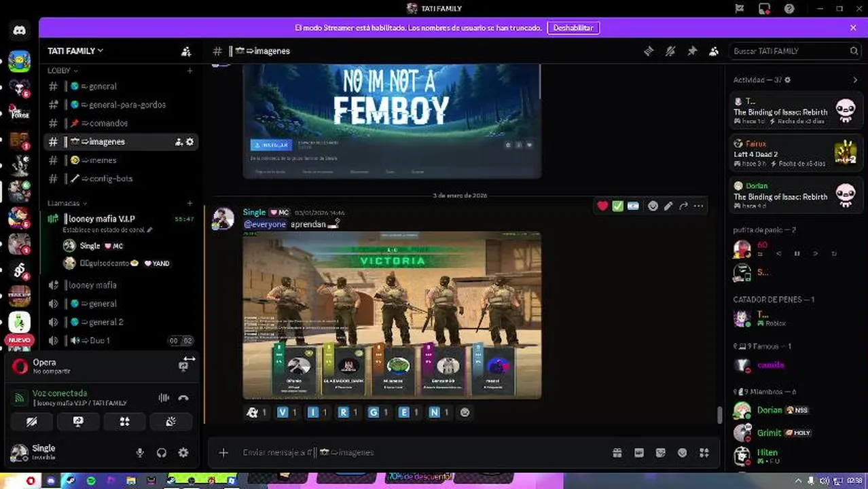Image resolution: width=868 pixels, height=489 pixels.
Task: Stop sharing the Opera stream
Action: click(183, 366)
